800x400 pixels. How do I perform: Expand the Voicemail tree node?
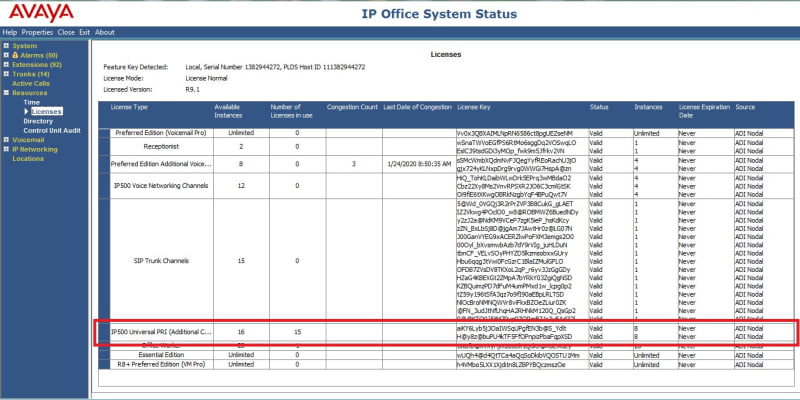coord(6,140)
